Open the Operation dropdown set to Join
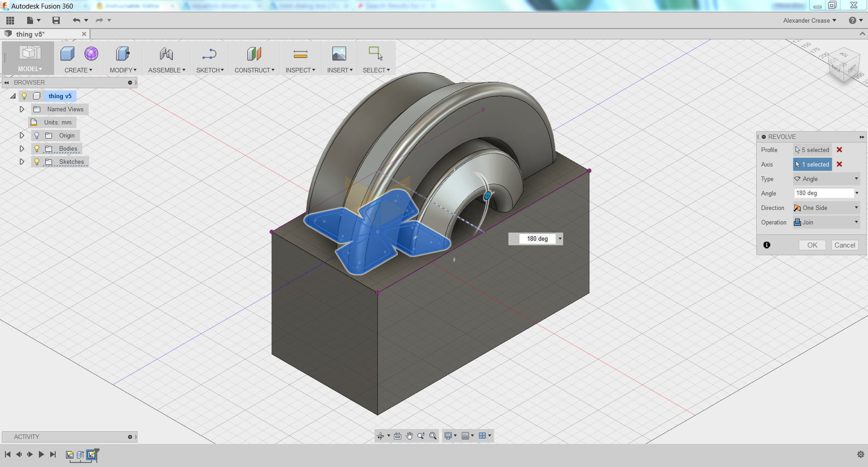Viewport: 868px width, 467px height. (x=826, y=222)
